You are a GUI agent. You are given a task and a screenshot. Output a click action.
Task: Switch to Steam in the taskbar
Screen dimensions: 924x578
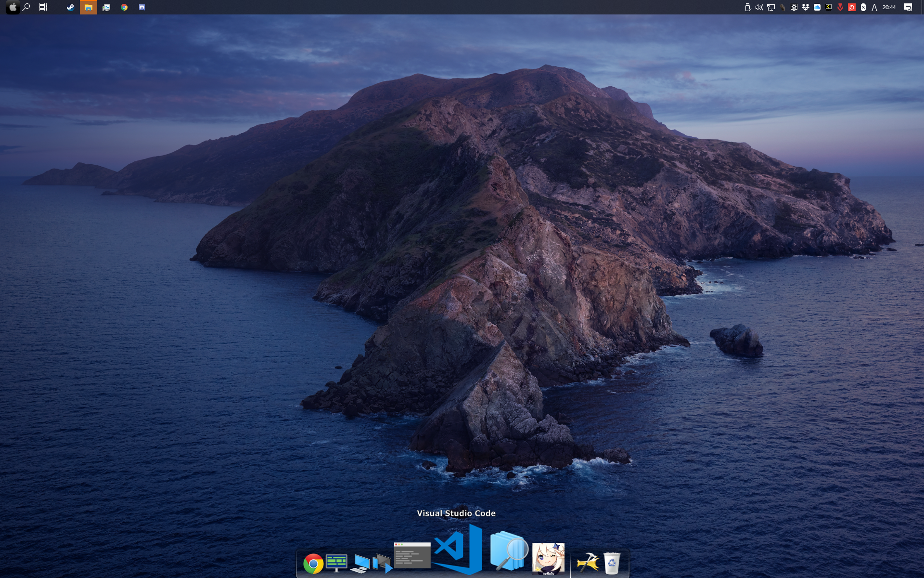(70, 7)
